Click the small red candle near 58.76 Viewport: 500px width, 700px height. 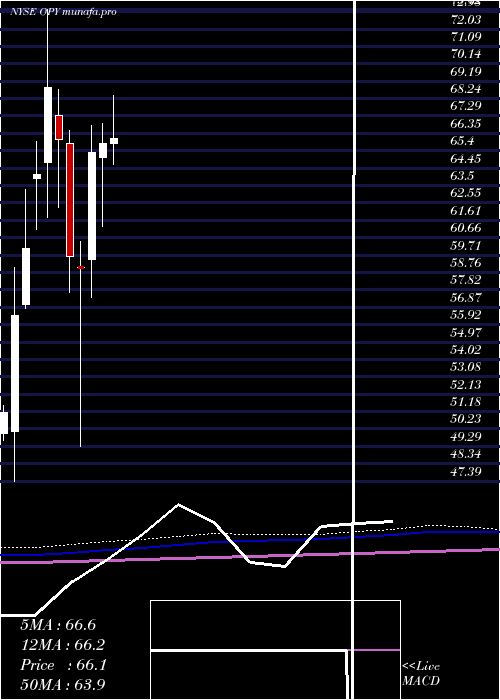click(81, 267)
